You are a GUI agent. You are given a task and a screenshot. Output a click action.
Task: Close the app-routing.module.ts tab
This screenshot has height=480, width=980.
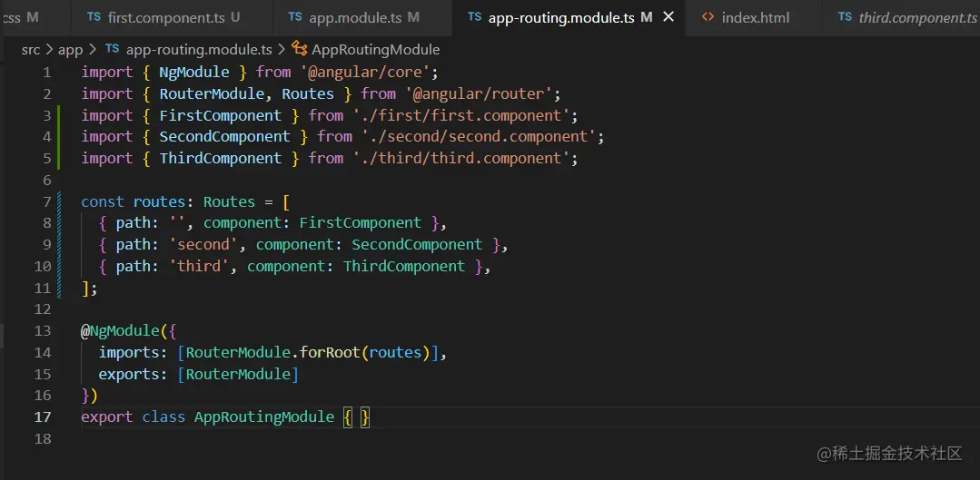coord(668,17)
